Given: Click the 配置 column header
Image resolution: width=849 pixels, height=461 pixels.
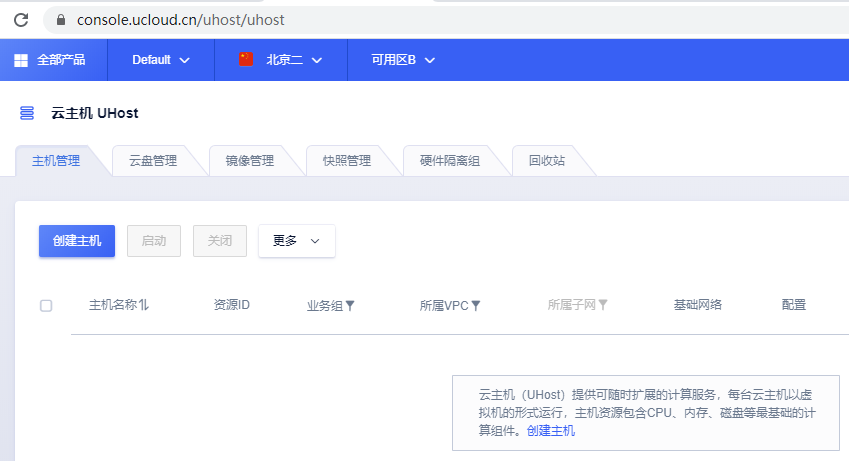Looking at the screenshot, I should click(x=794, y=305).
